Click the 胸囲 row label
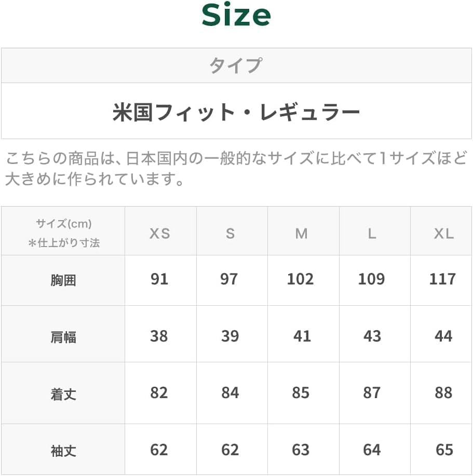The height and width of the screenshot is (476, 473). pos(63,280)
